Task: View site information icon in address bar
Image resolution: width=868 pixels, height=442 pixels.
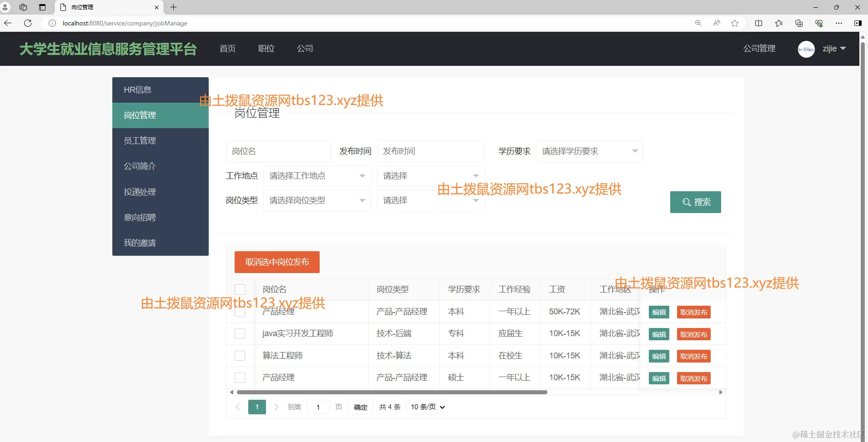Action: coord(52,23)
